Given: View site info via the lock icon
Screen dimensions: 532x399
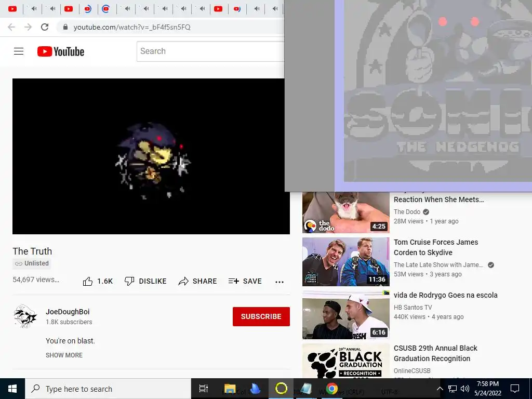Looking at the screenshot, I should tap(65, 27).
